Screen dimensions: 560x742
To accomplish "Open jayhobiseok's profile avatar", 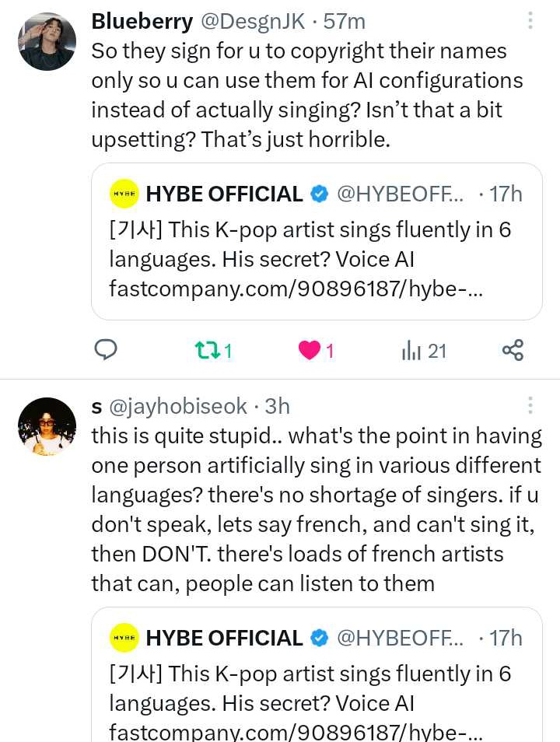I will coord(47,426).
